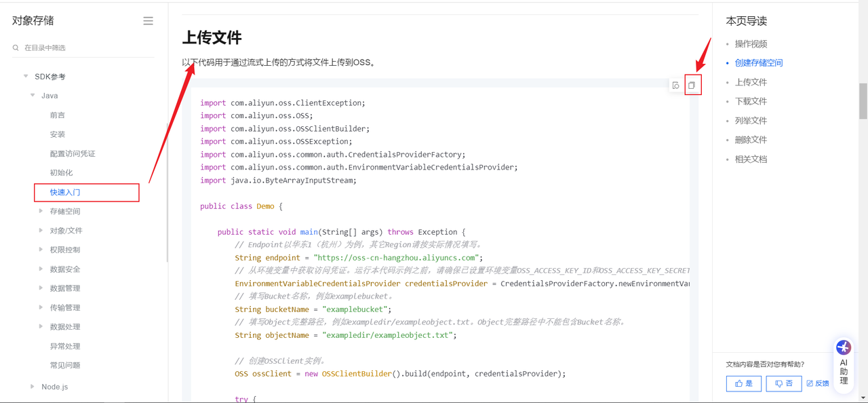
Task: Collapse the sidebar using the hamburger icon
Action: [148, 20]
